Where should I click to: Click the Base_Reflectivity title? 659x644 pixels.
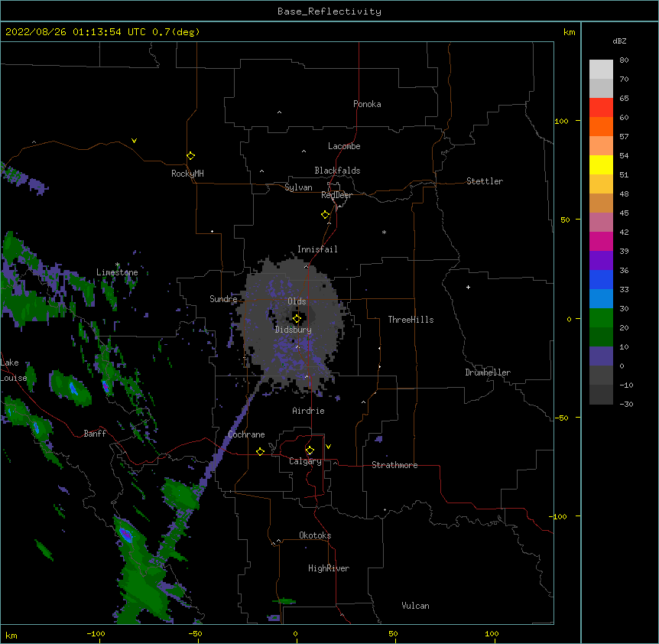tap(329, 11)
